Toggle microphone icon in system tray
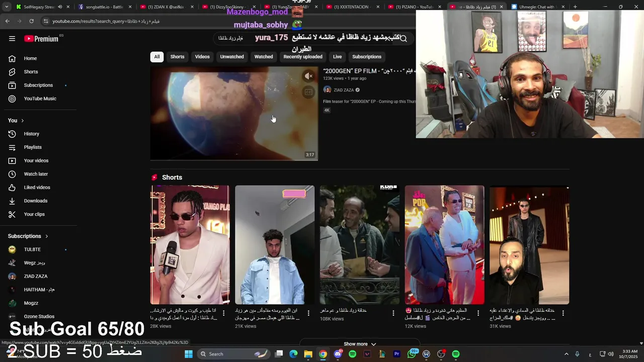Image resolution: width=644 pixels, height=362 pixels. 577,354
